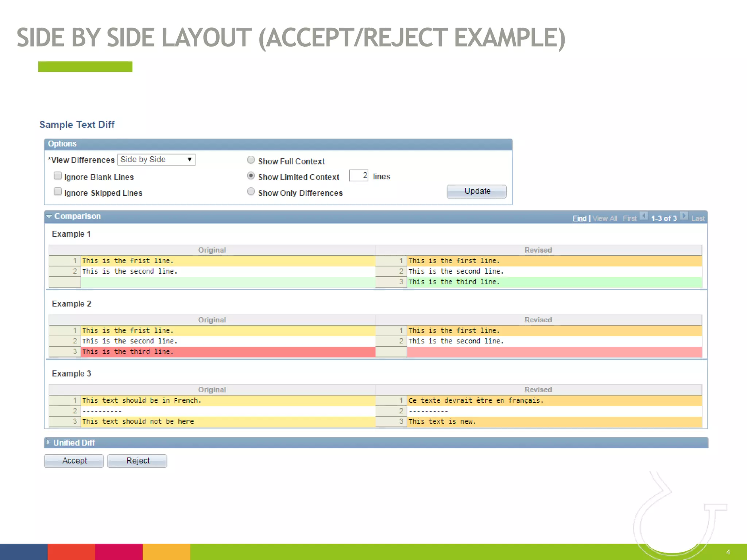Open the View Differences dropdown
The width and height of the screenshot is (747, 560).
coord(156,160)
